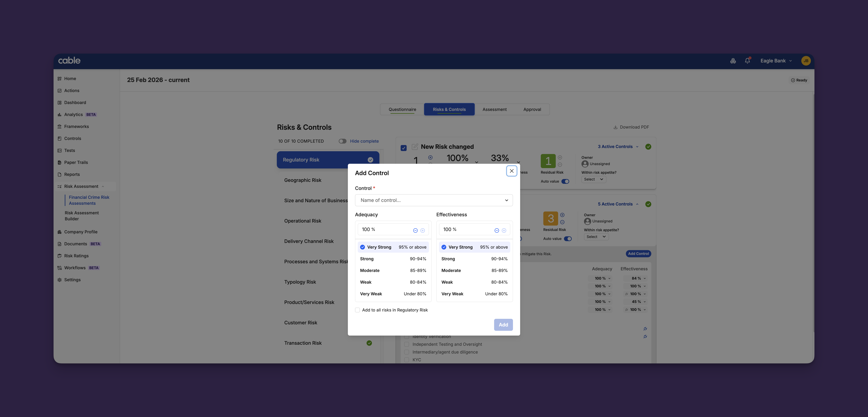Select the Weak 80-84% Adequacy row
This screenshot has width=868, height=417.
(393, 282)
